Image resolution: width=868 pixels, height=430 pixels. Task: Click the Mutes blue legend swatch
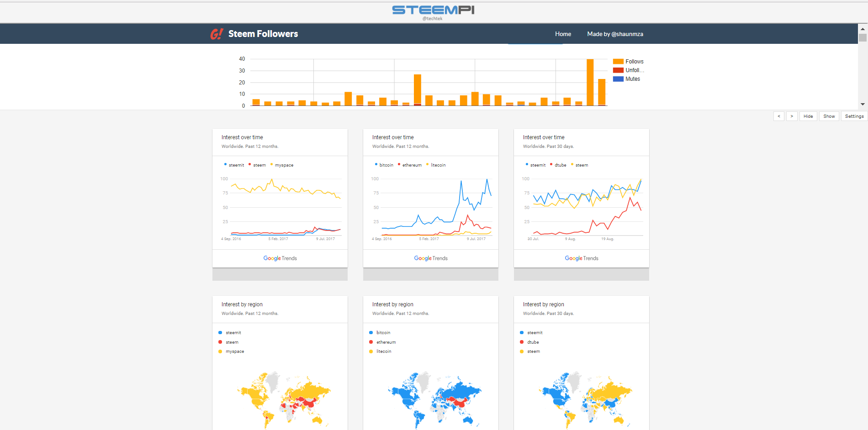[618, 79]
